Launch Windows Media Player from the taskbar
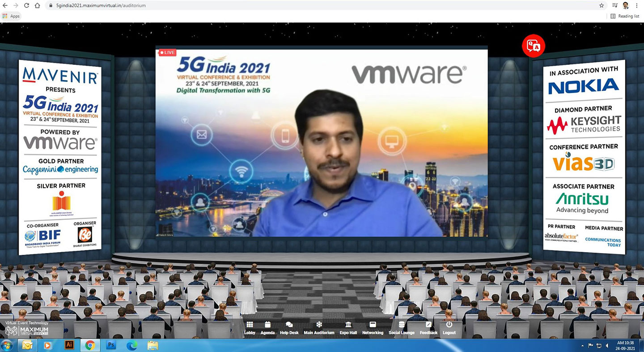Image resolution: width=644 pixels, height=352 pixels. [x=48, y=345]
